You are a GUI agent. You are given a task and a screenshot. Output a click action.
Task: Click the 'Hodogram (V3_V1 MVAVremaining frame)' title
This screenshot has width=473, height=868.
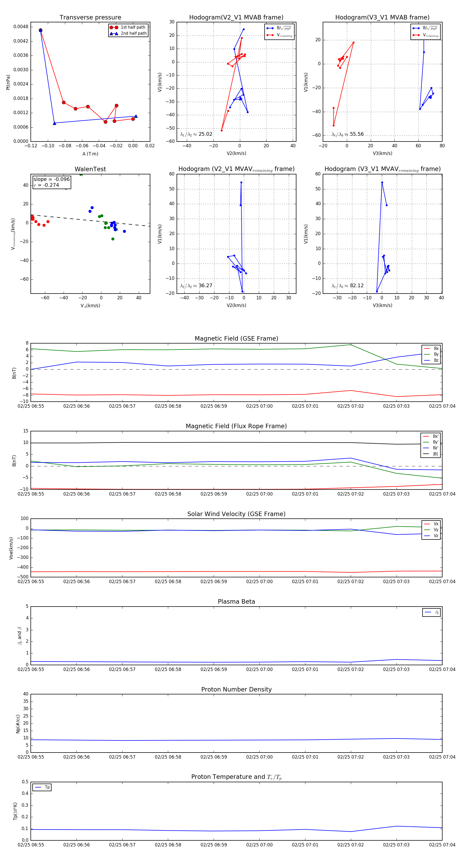382,169
